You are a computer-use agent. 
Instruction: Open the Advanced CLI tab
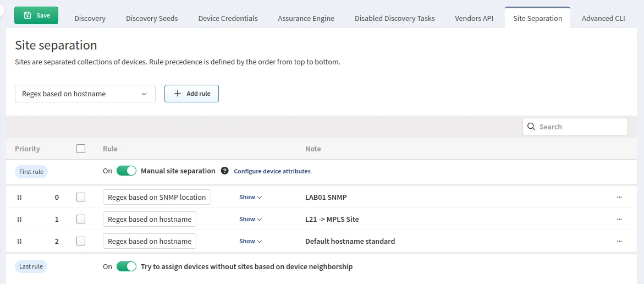tap(603, 18)
